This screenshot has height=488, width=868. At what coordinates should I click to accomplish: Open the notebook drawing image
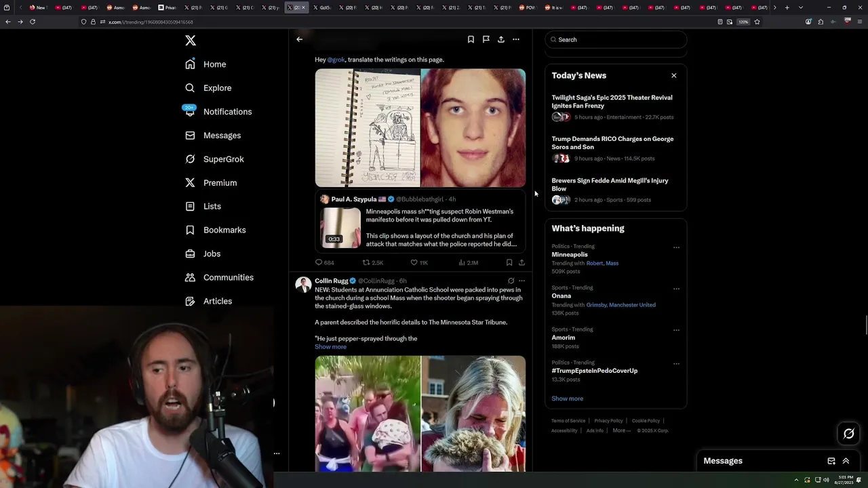coord(368,127)
